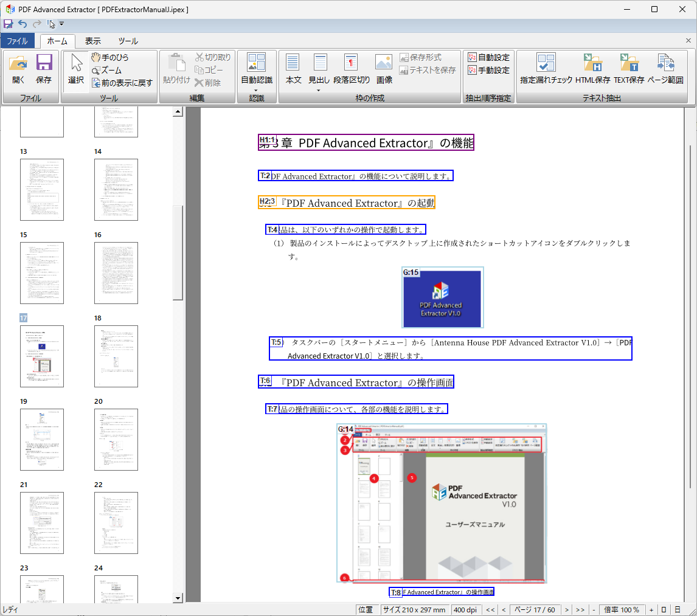Switch to the ツール ribbon tab
697x616 pixels.
point(128,41)
